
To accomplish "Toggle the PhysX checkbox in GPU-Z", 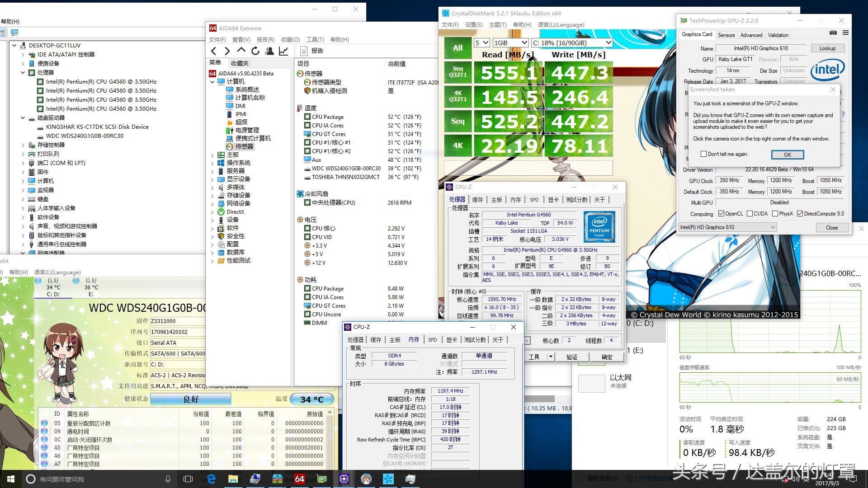I will tap(775, 214).
